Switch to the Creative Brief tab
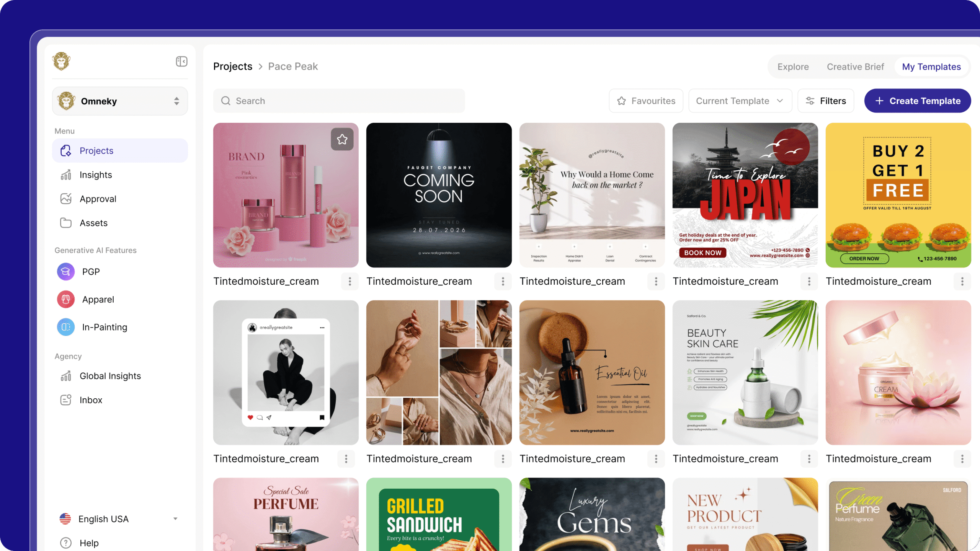The image size is (980, 551). 855,67
